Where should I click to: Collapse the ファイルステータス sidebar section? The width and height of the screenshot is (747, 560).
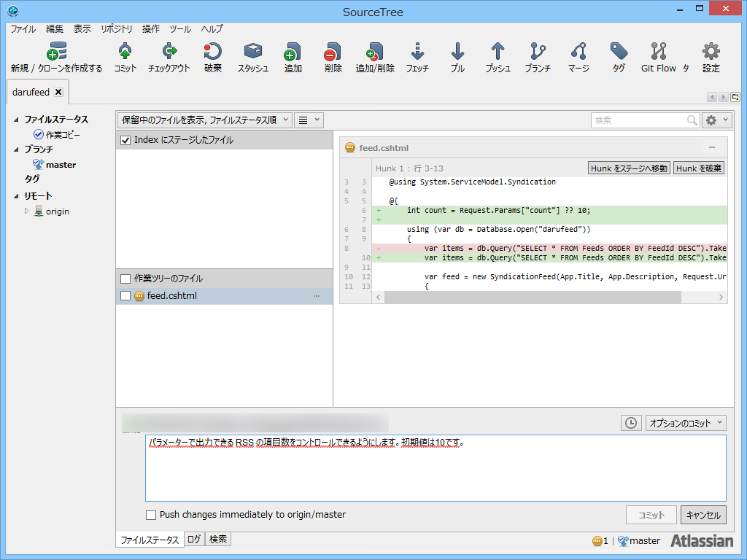(16, 120)
